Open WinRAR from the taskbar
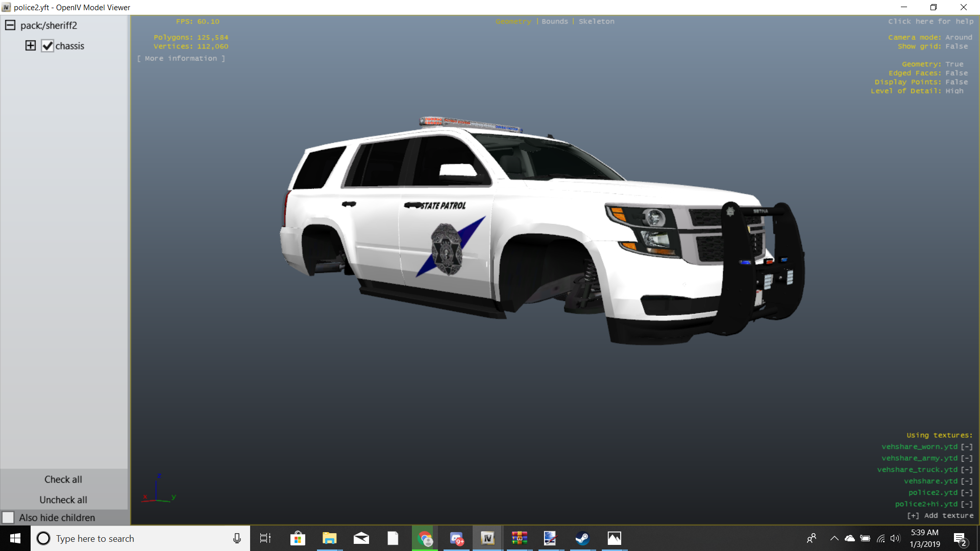980x551 pixels. [x=519, y=538]
